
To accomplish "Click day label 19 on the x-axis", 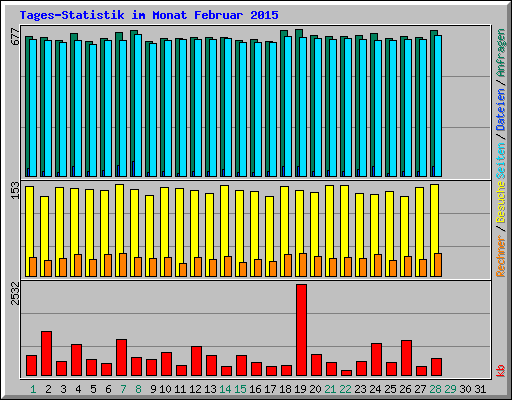I will [x=300, y=389].
